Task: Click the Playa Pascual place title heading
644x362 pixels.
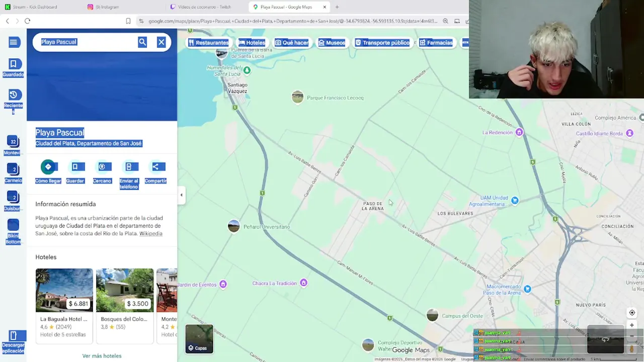Action: pos(59,133)
